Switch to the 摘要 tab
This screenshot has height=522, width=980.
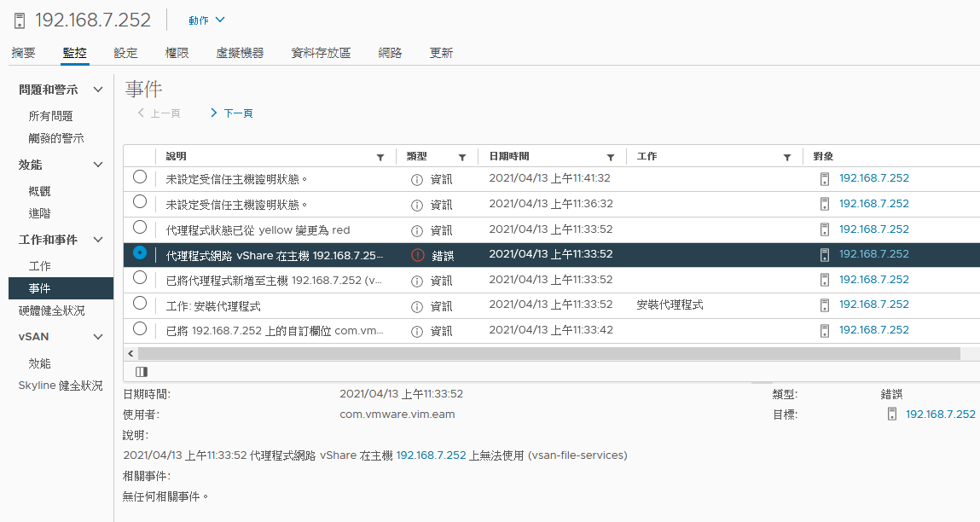point(23,53)
